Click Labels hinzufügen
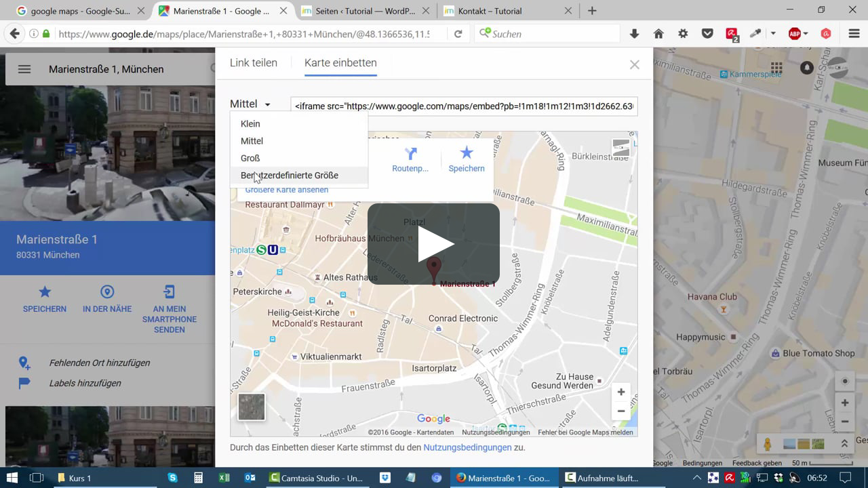This screenshot has height=488, width=868. click(x=85, y=383)
